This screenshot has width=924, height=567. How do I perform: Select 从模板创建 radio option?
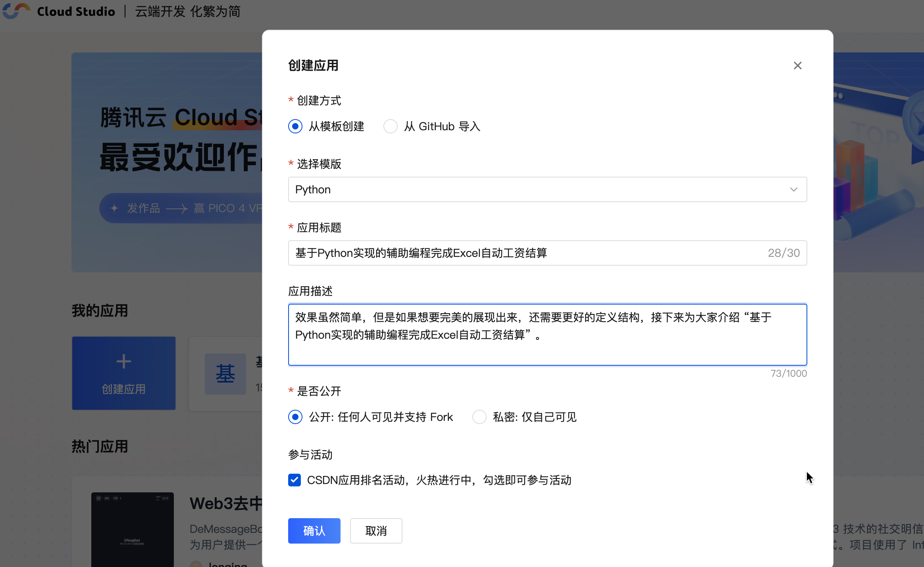(x=295, y=127)
